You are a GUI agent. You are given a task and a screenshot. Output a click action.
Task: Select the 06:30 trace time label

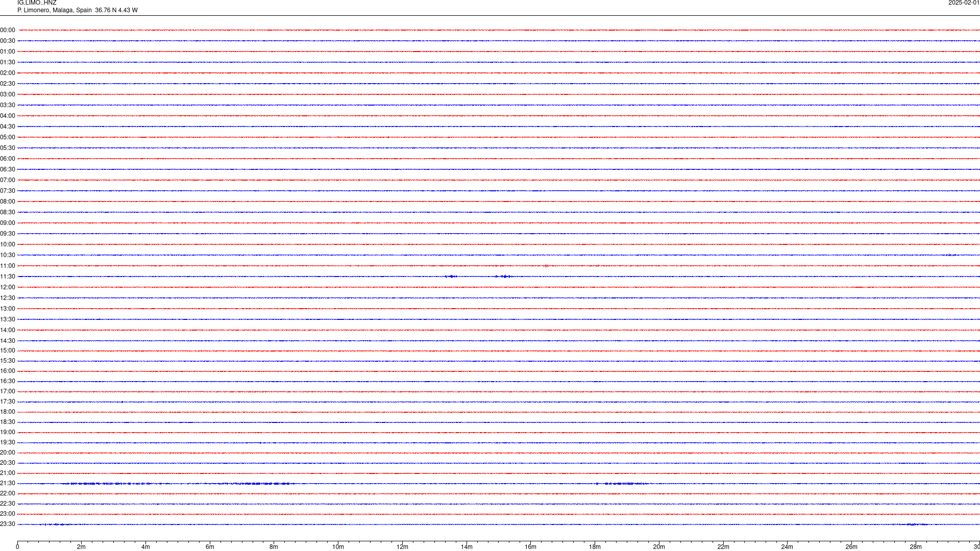coord(8,169)
